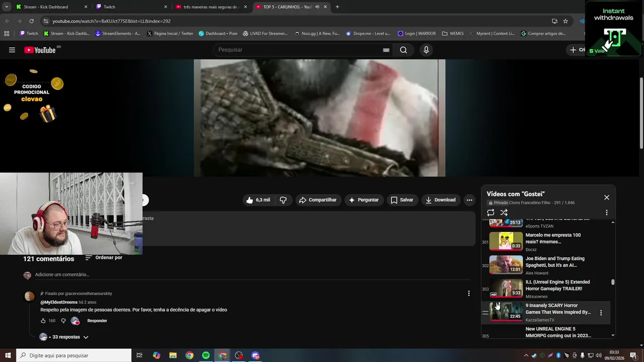
Task: Open the Twitch bookmark
Action: pos(29,34)
